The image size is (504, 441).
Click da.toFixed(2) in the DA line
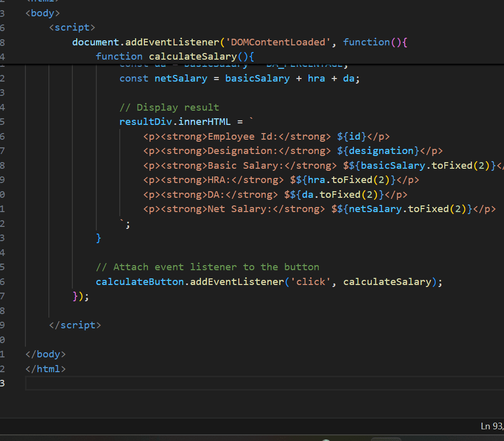coord(340,195)
